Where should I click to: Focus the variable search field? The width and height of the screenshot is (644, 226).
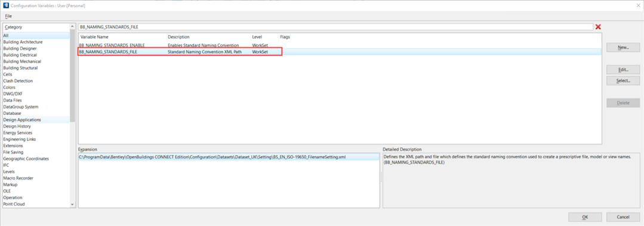pyautogui.click(x=335, y=27)
